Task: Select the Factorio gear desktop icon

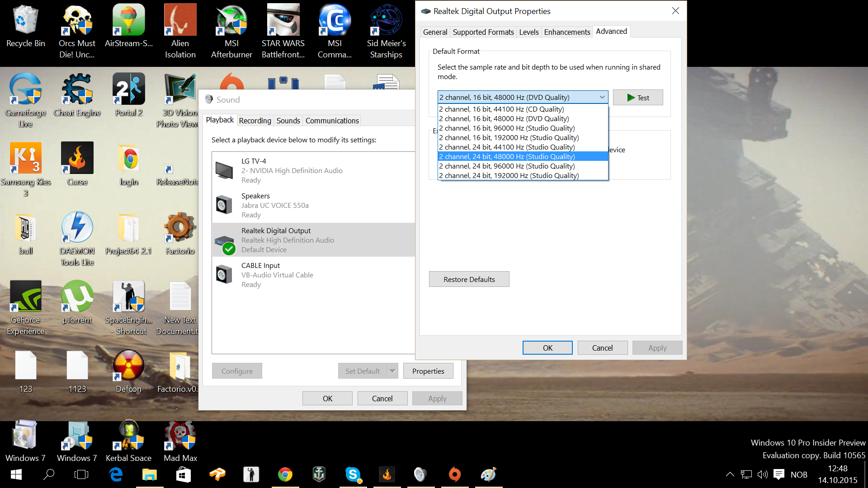Action: (x=180, y=233)
